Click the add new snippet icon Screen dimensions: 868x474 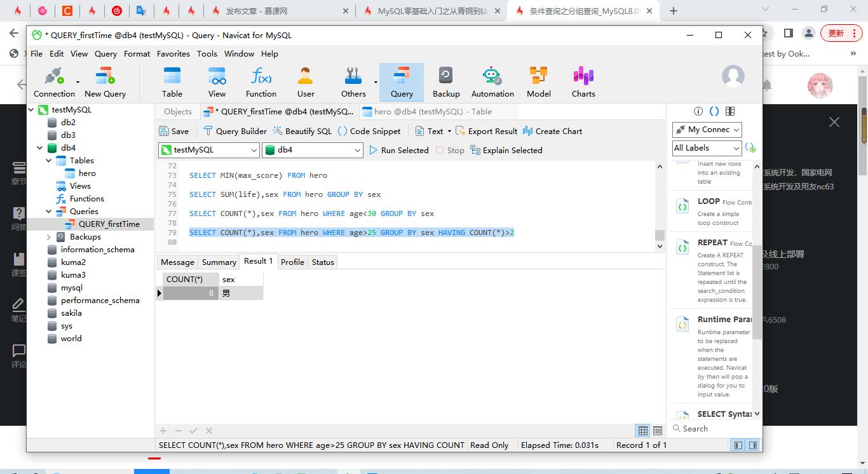750,148
